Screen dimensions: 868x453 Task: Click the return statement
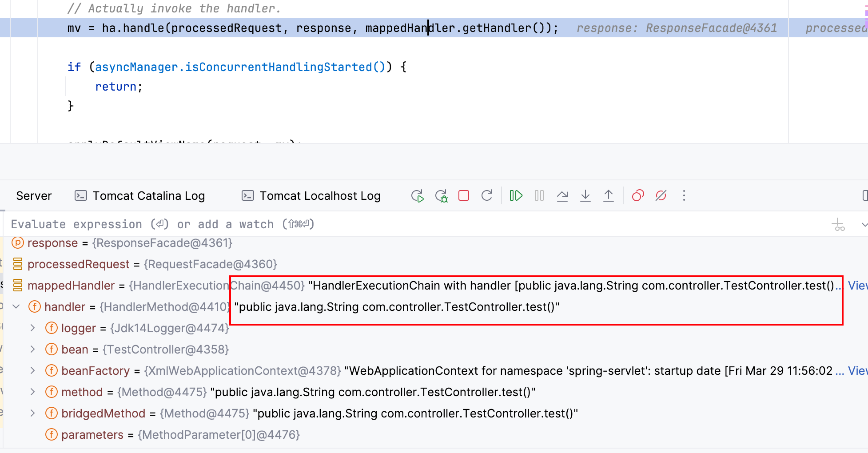(119, 87)
